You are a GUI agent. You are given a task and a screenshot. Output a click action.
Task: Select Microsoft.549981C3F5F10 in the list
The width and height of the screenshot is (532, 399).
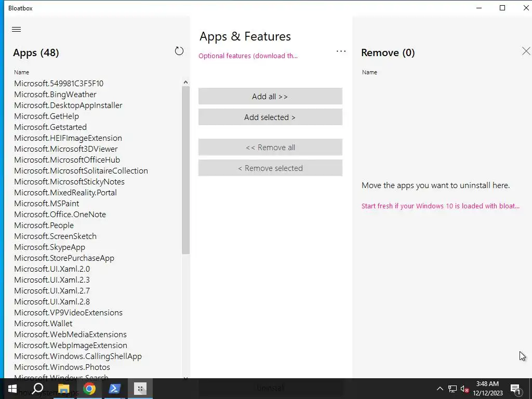pyautogui.click(x=59, y=84)
